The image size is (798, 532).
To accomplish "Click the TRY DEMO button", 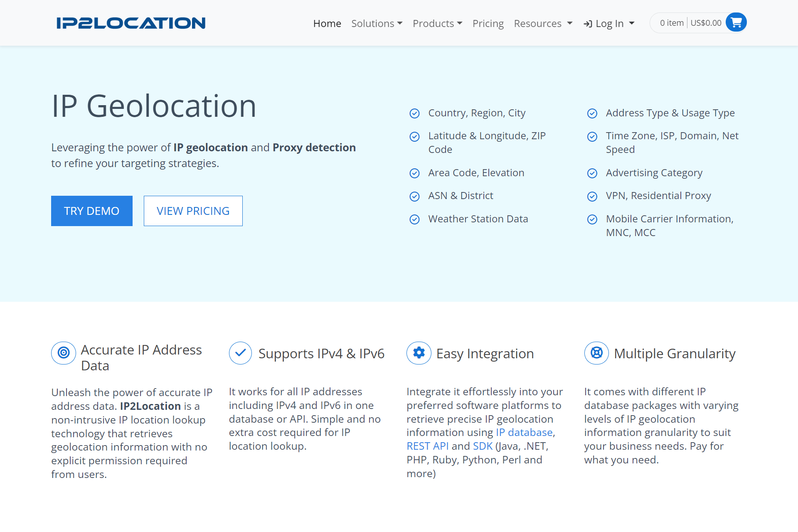I will 91,211.
